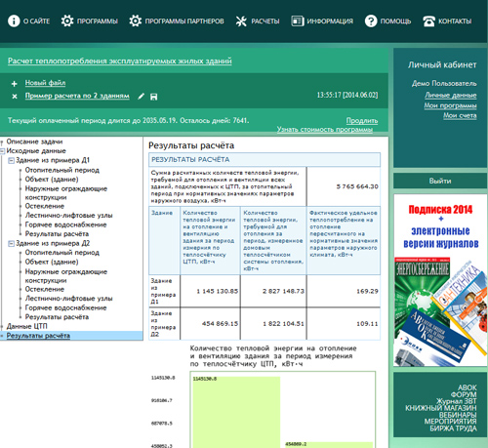Image resolution: width=488 pixels, height=448 pixels.
Task: Select Горячее водоснабжение under Д1
Action: click(x=65, y=224)
